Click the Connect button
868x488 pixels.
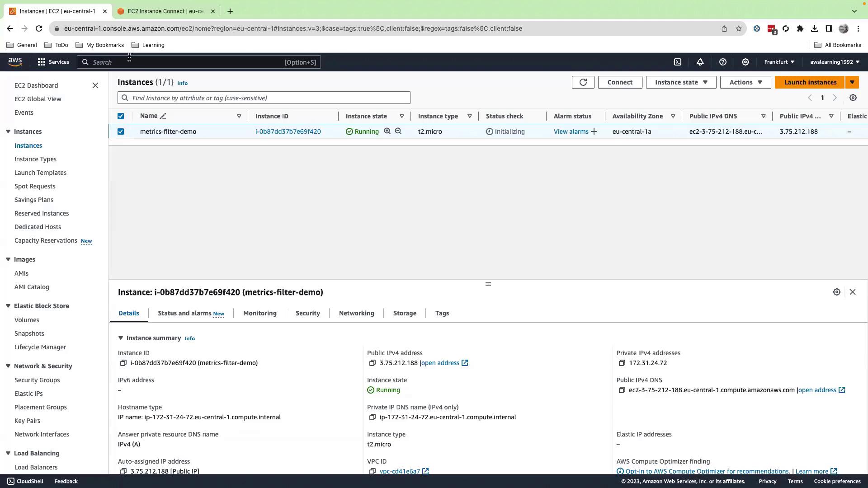point(620,82)
